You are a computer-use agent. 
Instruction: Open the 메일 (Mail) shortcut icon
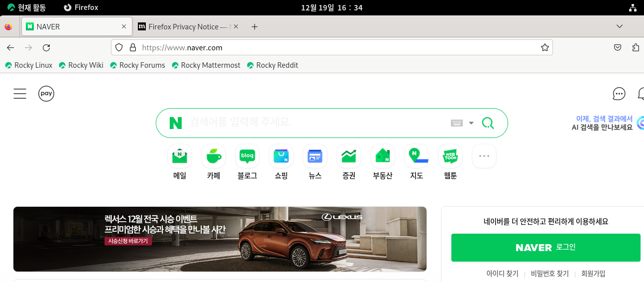coord(180,156)
